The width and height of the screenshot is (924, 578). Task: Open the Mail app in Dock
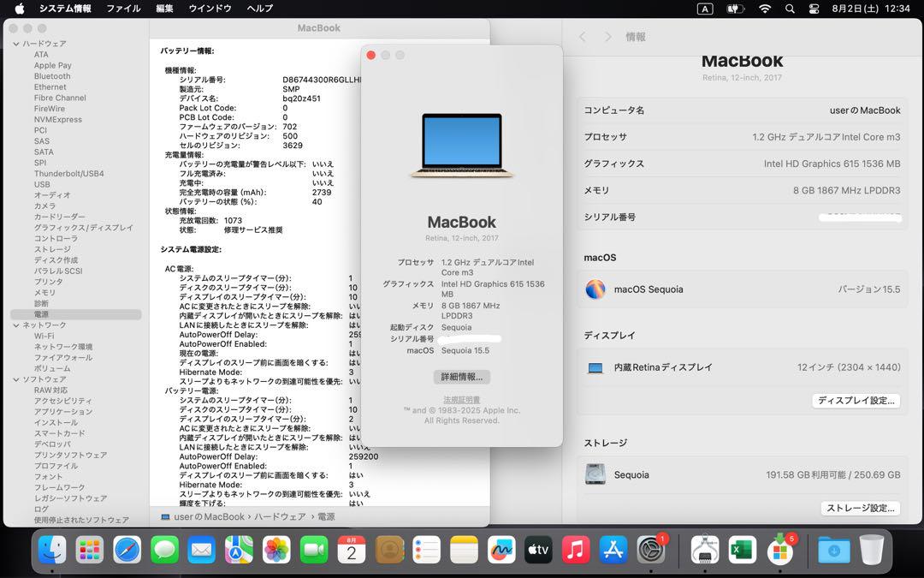point(202,551)
